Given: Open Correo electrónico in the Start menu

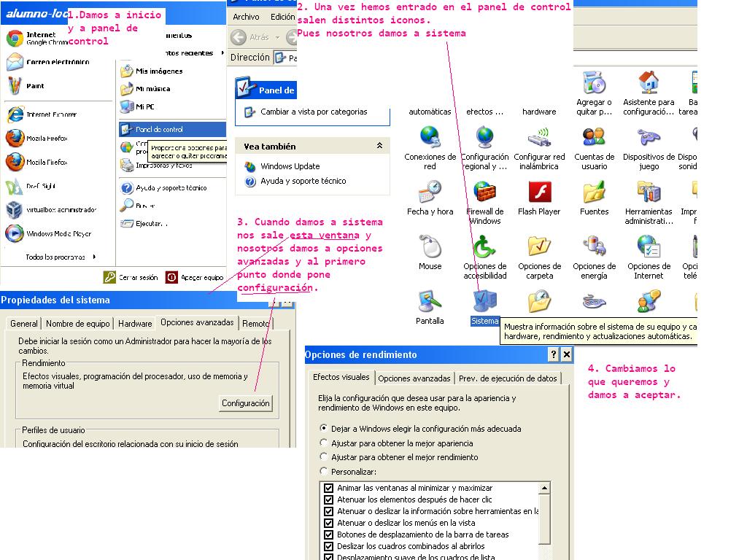Looking at the screenshot, I should pyautogui.click(x=47, y=62).
